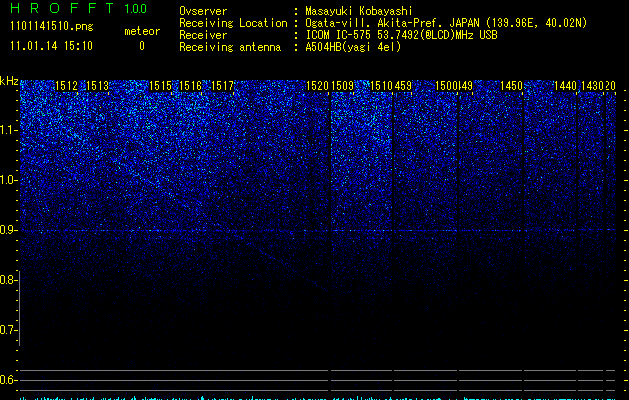
Task: Click the green 'meteor' label
Action: point(142,31)
